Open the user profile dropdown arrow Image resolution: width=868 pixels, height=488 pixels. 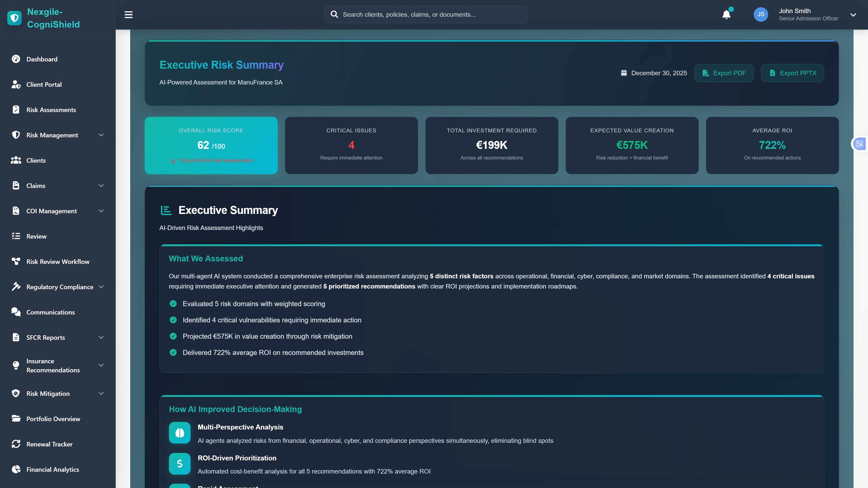[x=853, y=14]
